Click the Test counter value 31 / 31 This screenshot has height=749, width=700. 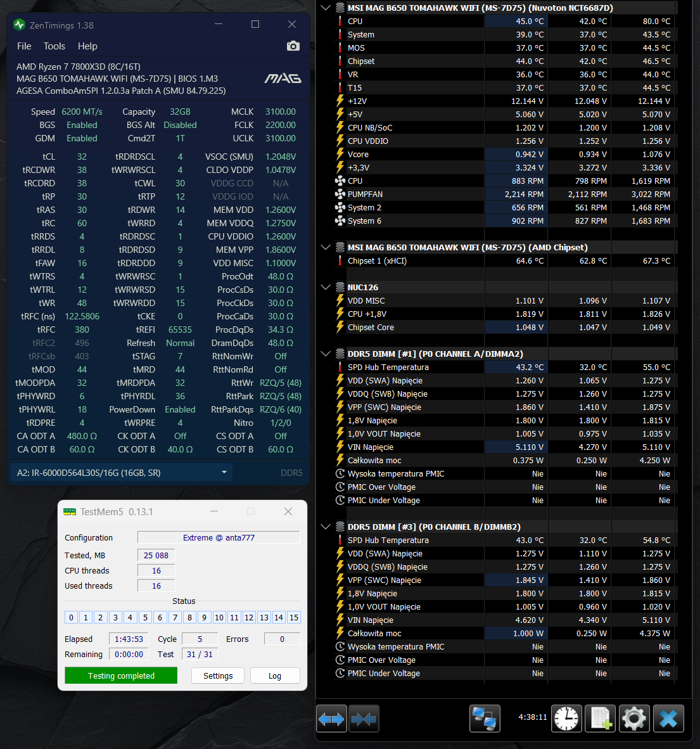200,654
